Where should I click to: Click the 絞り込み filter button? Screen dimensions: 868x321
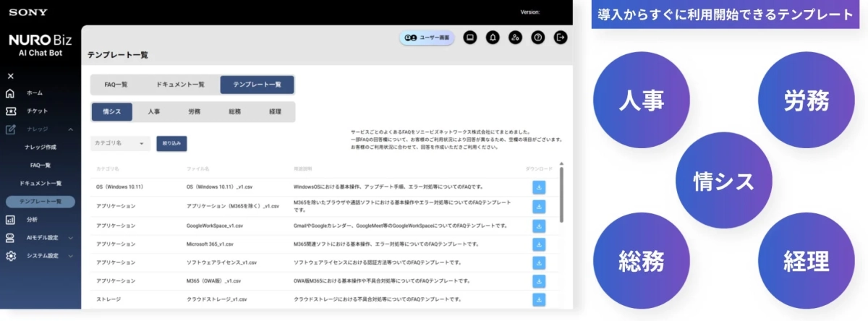(x=172, y=143)
